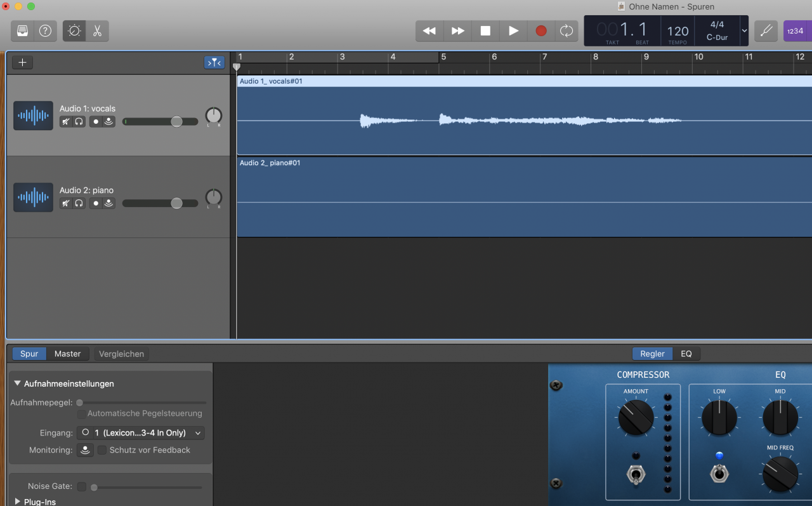Click the add track plus button

pos(22,62)
